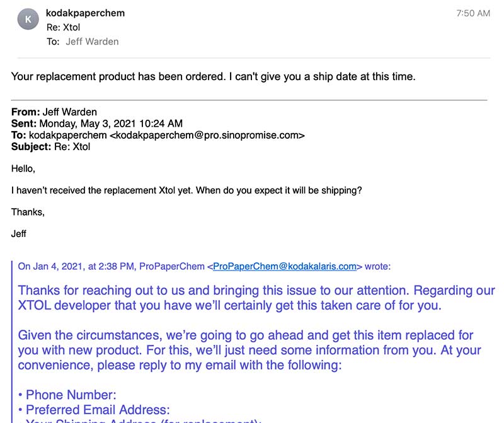Click the Jeff signature line
Viewport: 504px width, 423px height.
[x=19, y=233]
